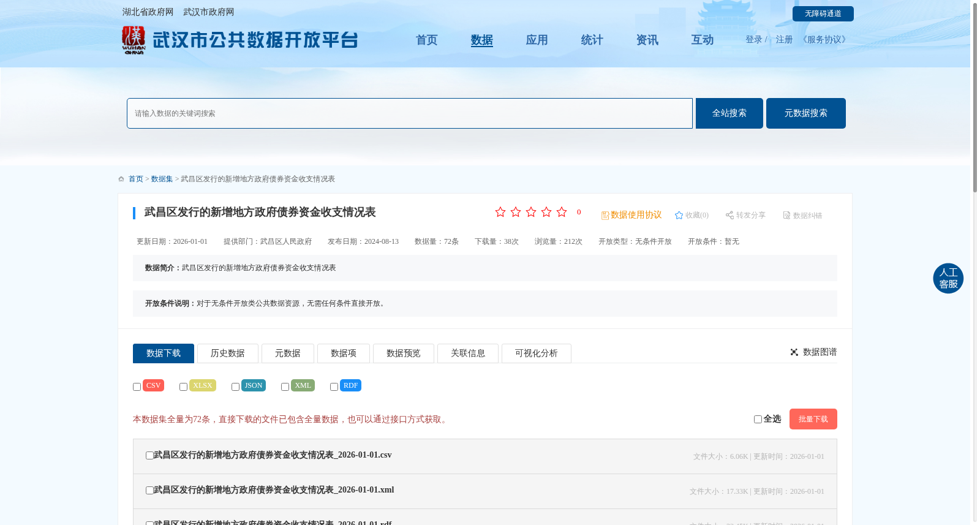The height and width of the screenshot is (525, 980).
Task: Open the 人工客服 support bubble
Action: click(948, 278)
